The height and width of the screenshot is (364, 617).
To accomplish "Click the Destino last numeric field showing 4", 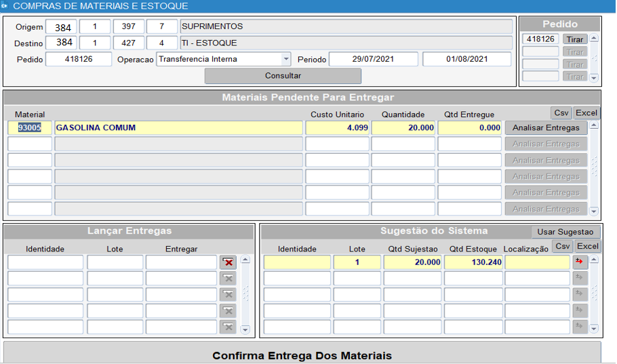I will click(x=162, y=43).
